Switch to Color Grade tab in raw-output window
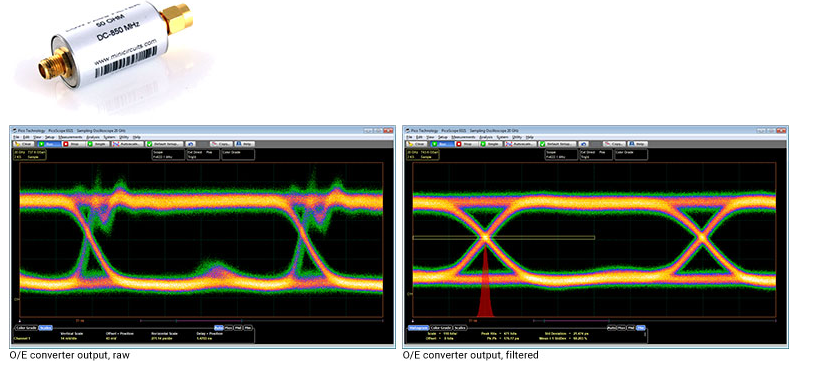832x365 pixels. (x=27, y=328)
